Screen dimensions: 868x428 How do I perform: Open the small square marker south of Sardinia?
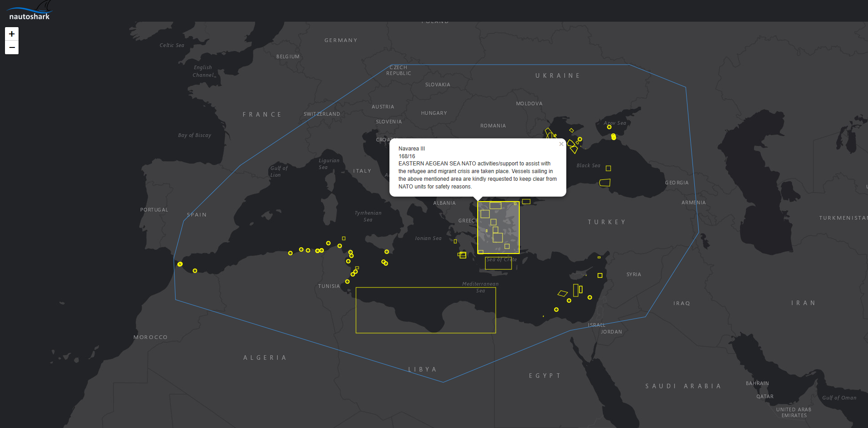coord(344,238)
